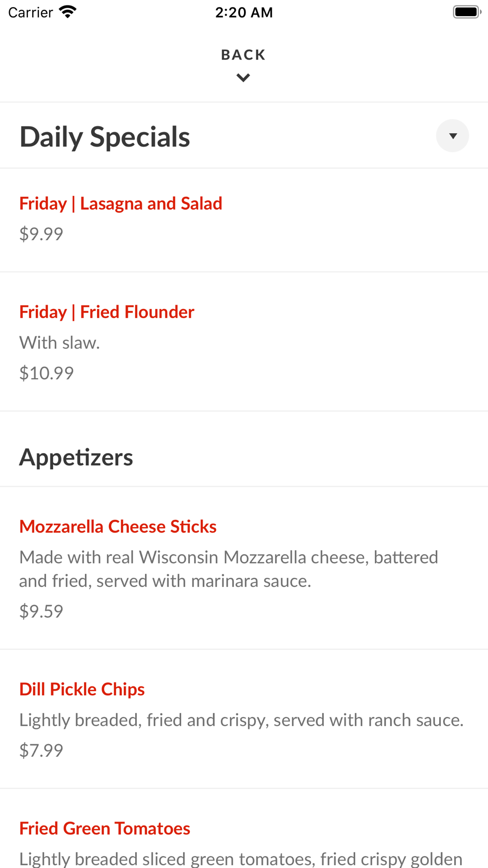Tap the $9.59 cheese sticks price
Image resolution: width=488 pixels, height=868 pixels.
pos(41,611)
